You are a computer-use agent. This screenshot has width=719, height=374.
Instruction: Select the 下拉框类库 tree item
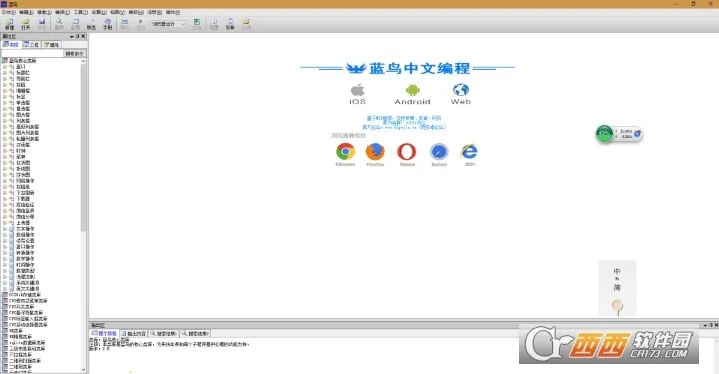[20, 355]
